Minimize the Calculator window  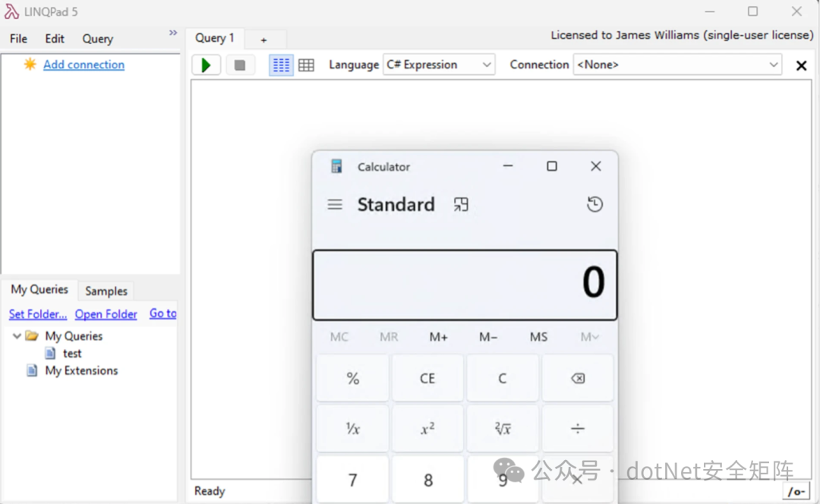coord(508,166)
